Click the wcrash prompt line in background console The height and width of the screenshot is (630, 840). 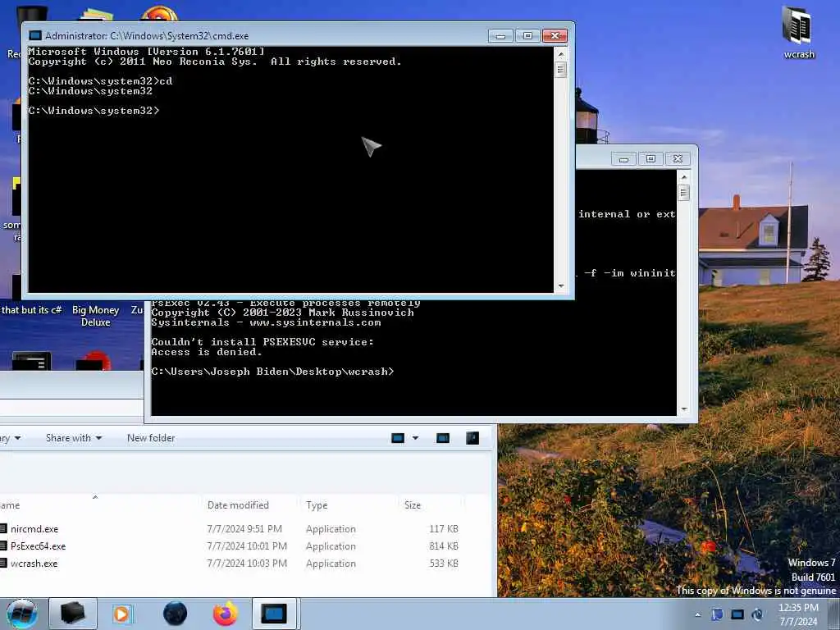(x=272, y=372)
